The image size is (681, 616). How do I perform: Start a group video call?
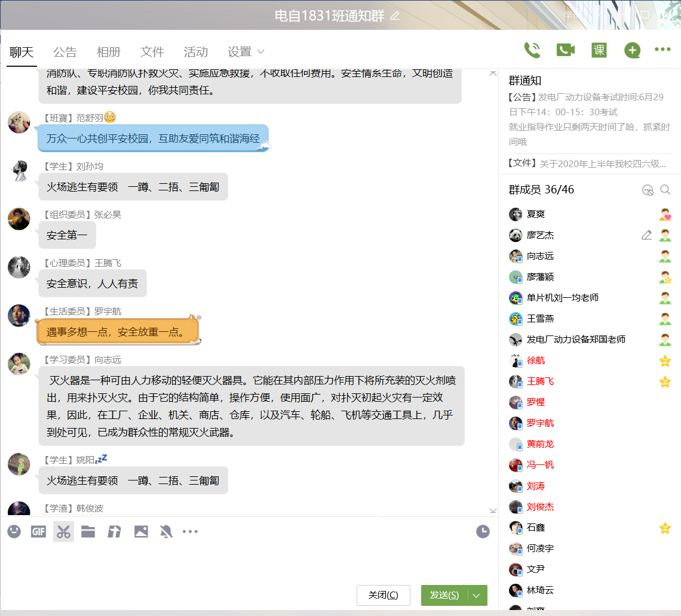(x=565, y=50)
